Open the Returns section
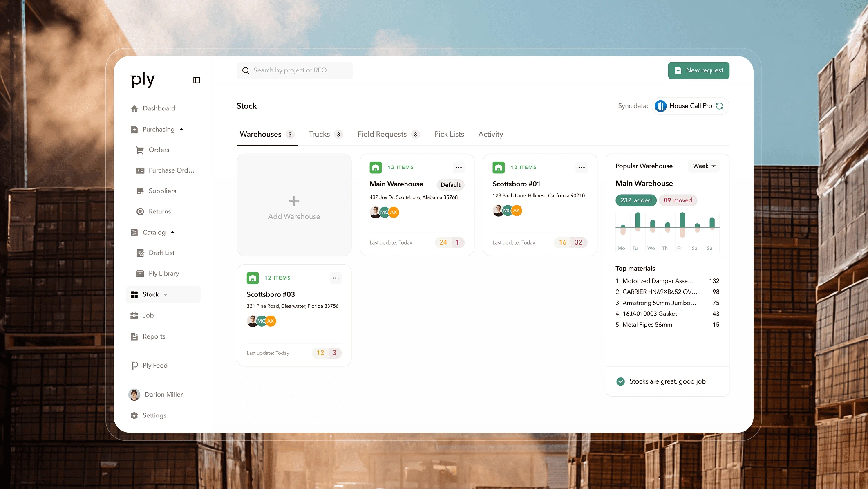This screenshot has height=489, width=868. point(154,211)
